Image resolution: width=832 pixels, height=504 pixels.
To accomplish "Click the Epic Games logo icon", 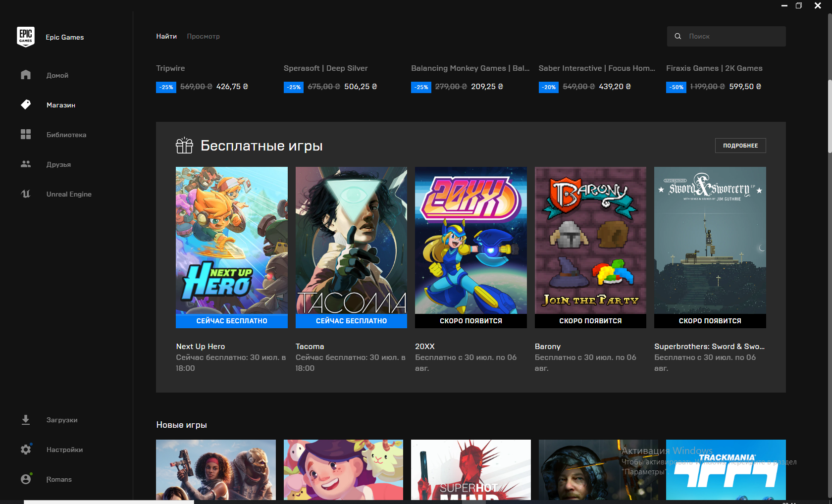I will pos(26,37).
